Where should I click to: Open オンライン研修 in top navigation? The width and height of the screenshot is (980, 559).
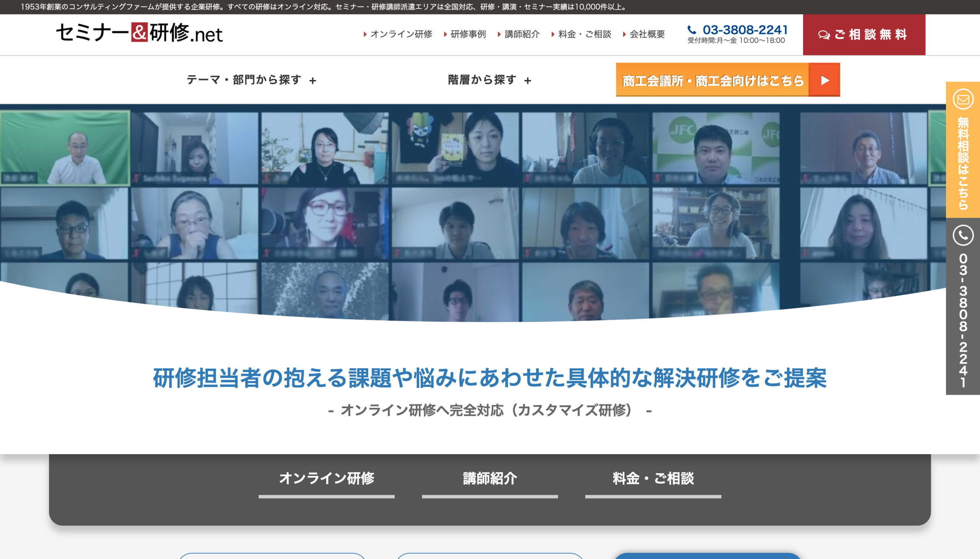[401, 34]
